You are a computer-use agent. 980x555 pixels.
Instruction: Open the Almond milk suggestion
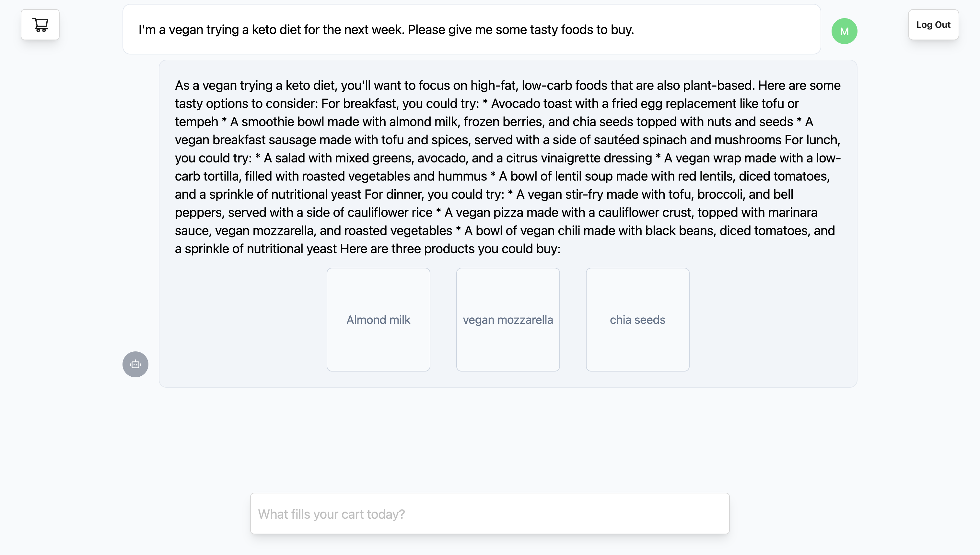click(x=378, y=319)
